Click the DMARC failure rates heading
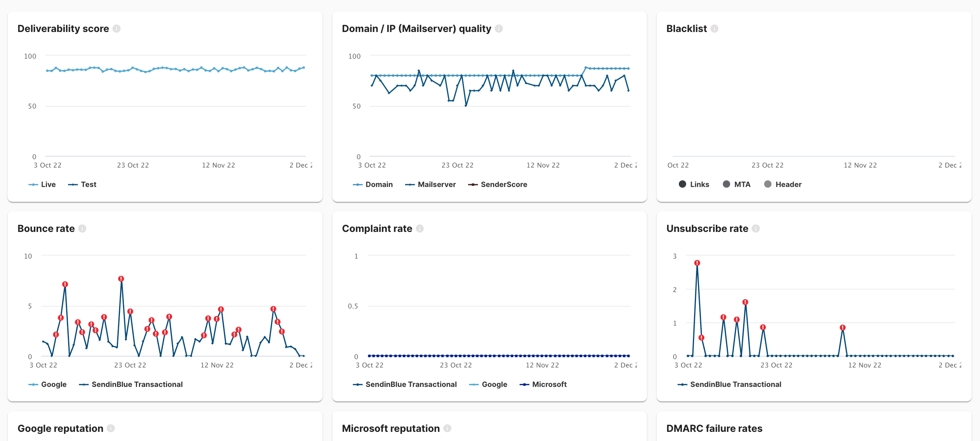This screenshot has height=441, width=980. tap(714, 428)
